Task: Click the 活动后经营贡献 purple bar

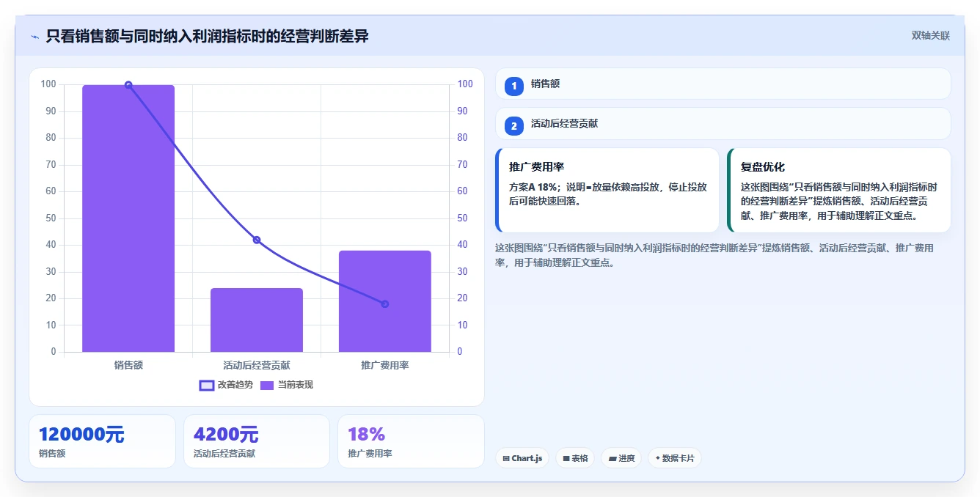Action: (257, 320)
